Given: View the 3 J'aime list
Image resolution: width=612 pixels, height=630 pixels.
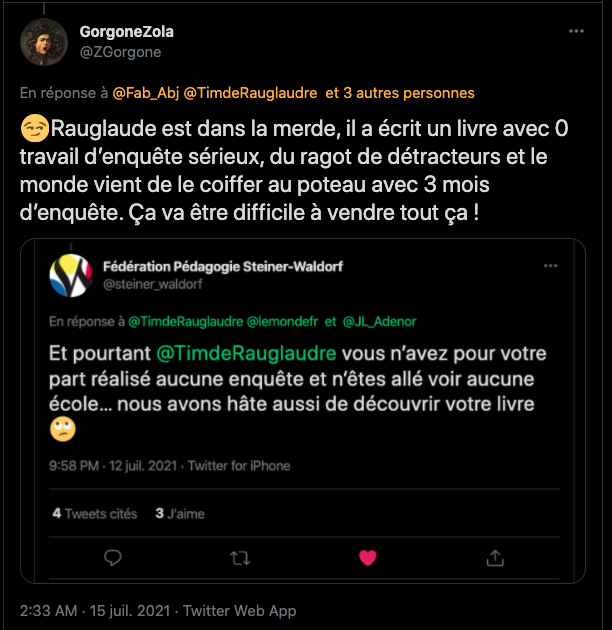Looking at the screenshot, I should 180,513.
